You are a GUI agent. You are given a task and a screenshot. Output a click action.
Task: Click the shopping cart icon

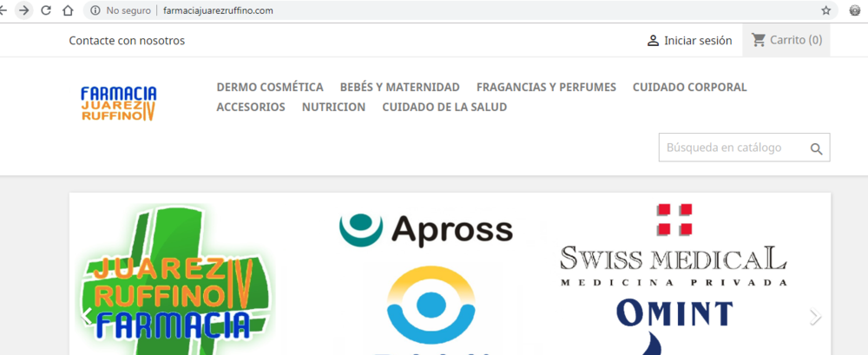pyautogui.click(x=759, y=40)
